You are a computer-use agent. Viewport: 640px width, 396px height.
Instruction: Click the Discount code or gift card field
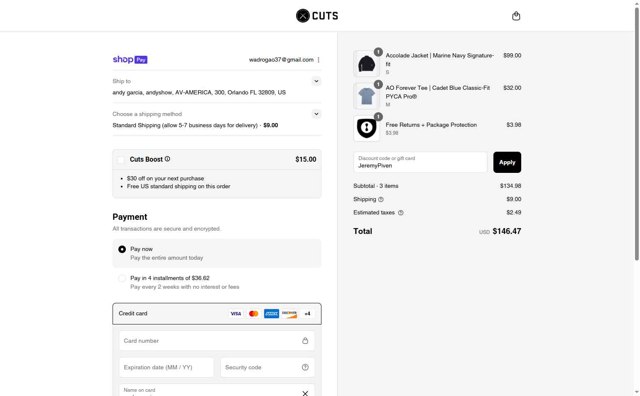[x=420, y=162]
